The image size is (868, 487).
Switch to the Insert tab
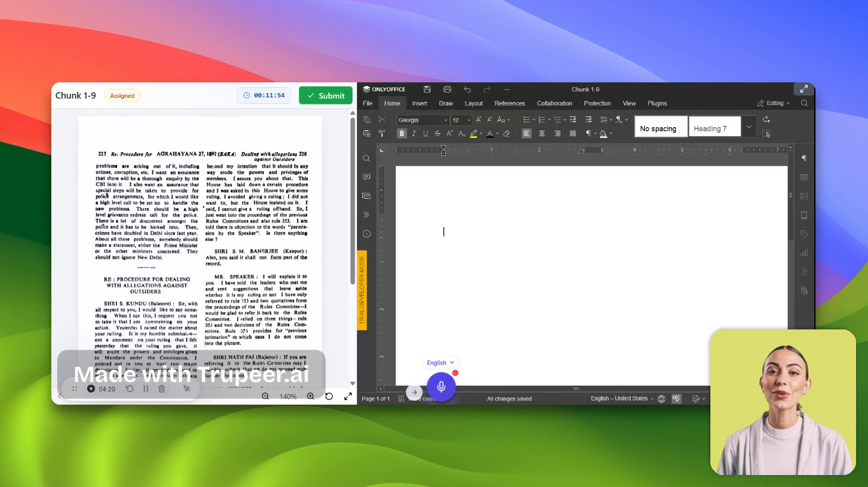[420, 103]
